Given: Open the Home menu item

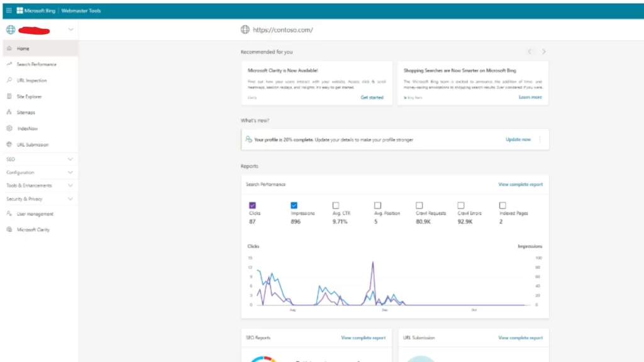Looking at the screenshot, I should click(x=40, y=48).
